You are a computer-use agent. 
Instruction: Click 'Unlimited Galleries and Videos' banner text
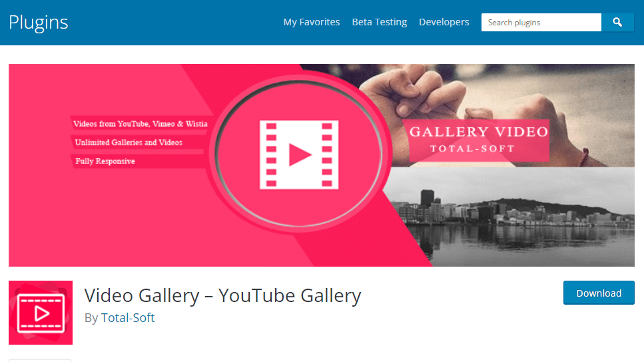[129, 142]
